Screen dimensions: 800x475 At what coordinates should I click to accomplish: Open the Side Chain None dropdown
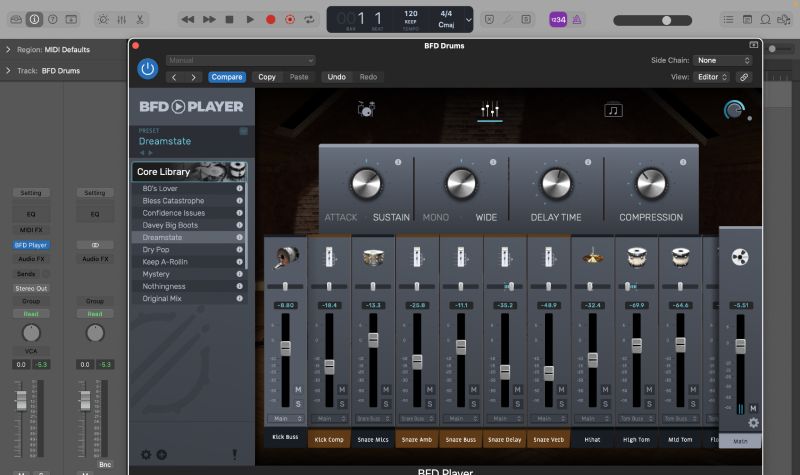(722, 60)
